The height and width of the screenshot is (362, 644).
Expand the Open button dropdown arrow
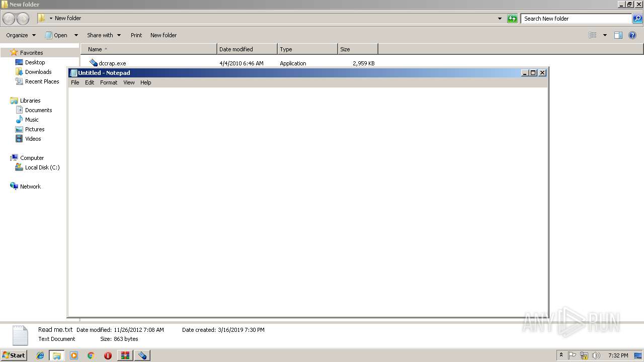pyautogui.click(x=76, y=35)
